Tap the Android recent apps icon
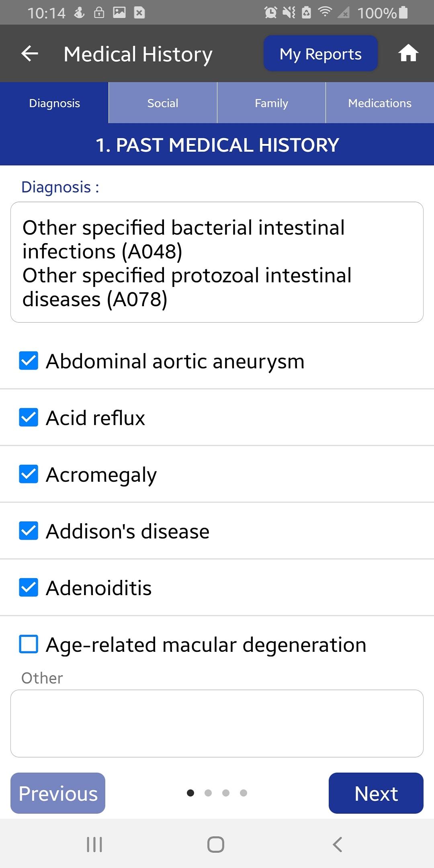The width and height of the screenshot is (434, 868). (95, 844)
